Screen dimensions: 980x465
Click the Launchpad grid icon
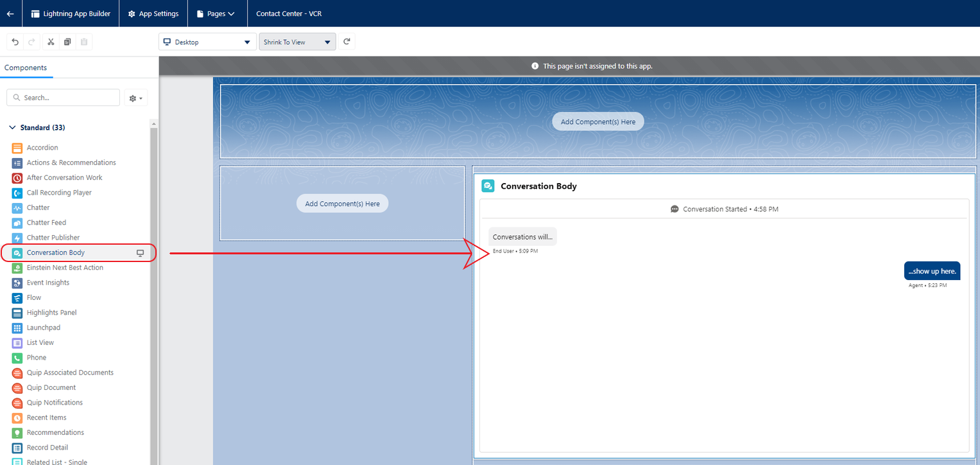click(x=17, y=328)
